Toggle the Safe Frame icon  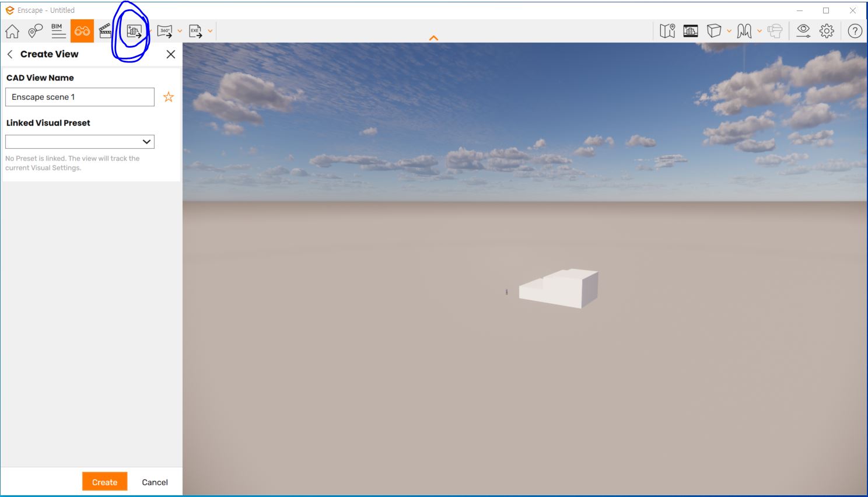tap(691, 31)
